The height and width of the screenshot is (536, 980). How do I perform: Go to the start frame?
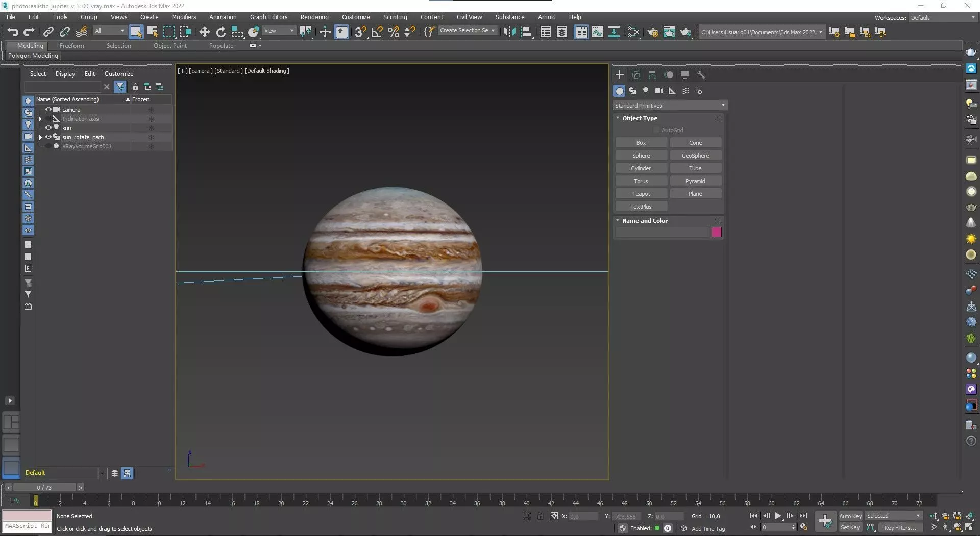pyautogui.click(x=753, y=516)
